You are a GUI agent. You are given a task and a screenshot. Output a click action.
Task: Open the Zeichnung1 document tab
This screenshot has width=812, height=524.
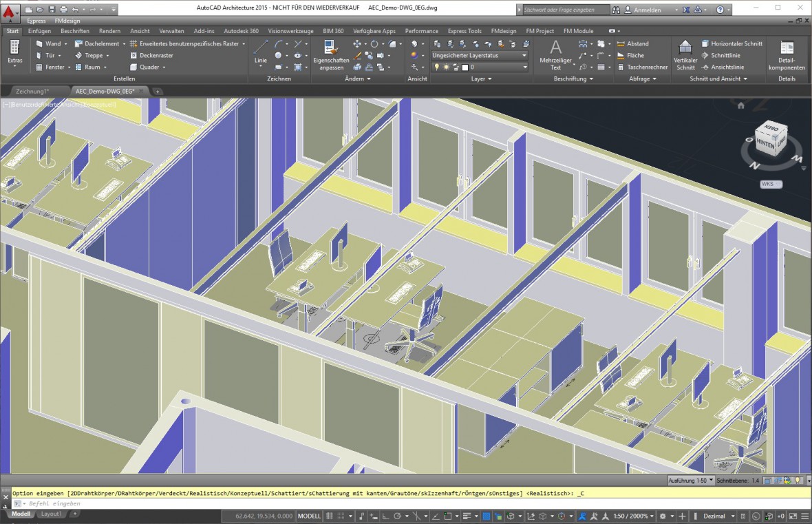[32, 91]
